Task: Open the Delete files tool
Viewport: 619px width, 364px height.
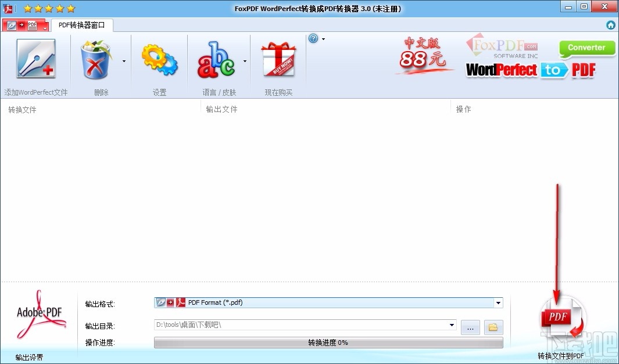Action: [96, 61]
